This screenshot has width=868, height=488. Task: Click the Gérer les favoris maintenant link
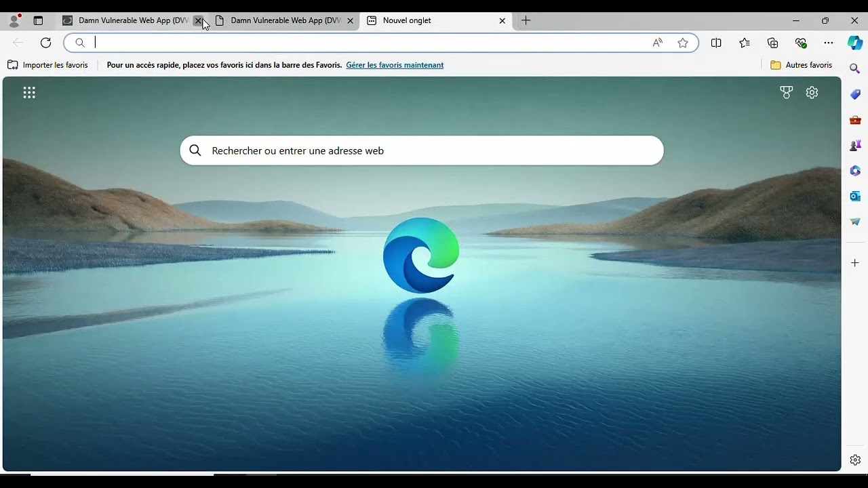click(395, 65)
